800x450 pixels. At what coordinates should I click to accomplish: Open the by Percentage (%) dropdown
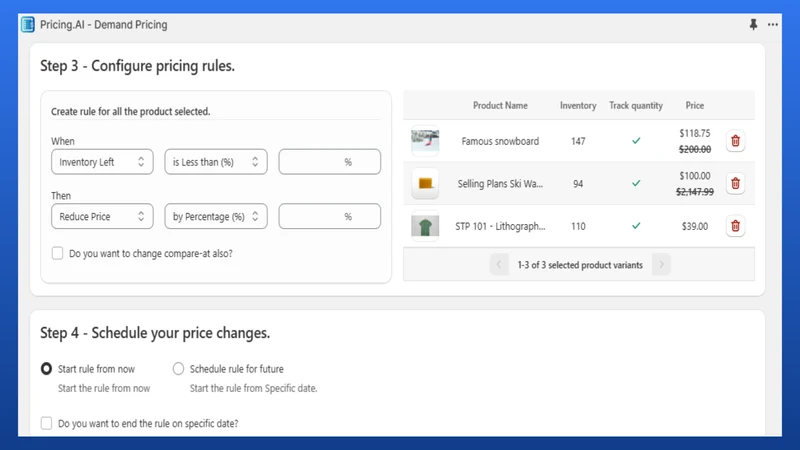(216, 216)
